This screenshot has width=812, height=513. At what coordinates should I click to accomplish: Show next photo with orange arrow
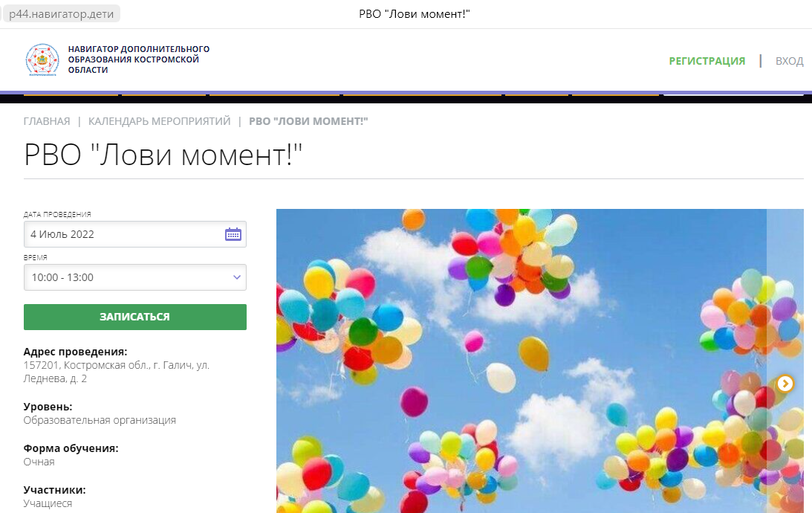tap(785, 384)
